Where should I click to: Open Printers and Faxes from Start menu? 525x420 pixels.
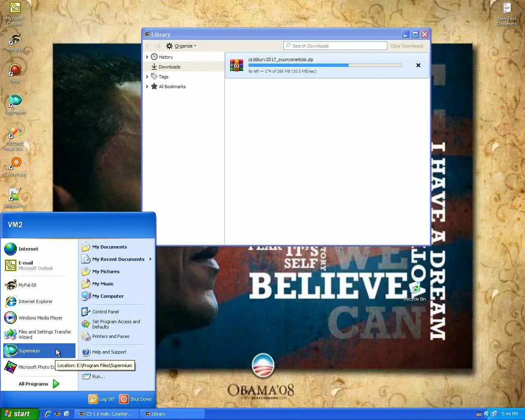click(x=116, y=336)
